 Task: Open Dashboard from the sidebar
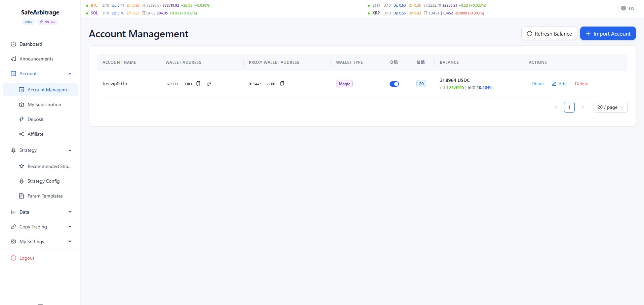(x=31, y=44)
